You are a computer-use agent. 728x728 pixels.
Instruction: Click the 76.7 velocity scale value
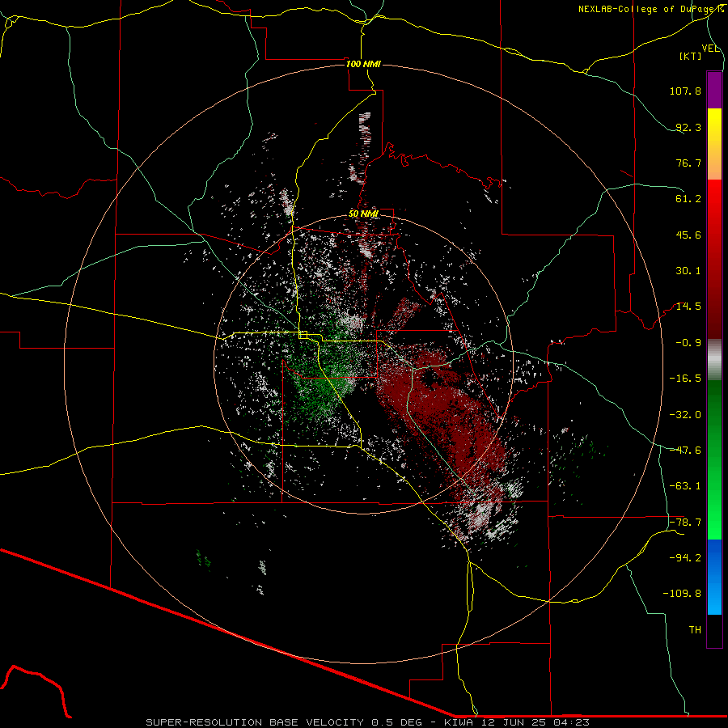coord(688,163)
